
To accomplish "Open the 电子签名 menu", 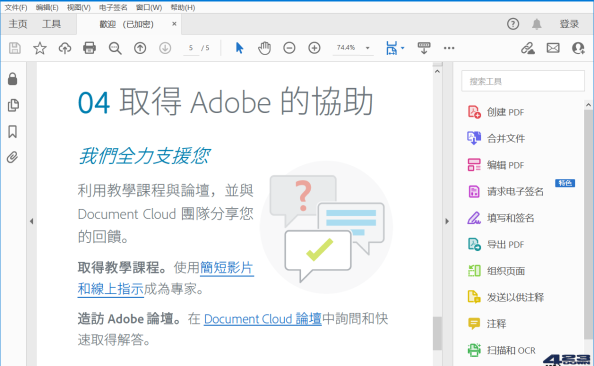I will 113,8.
